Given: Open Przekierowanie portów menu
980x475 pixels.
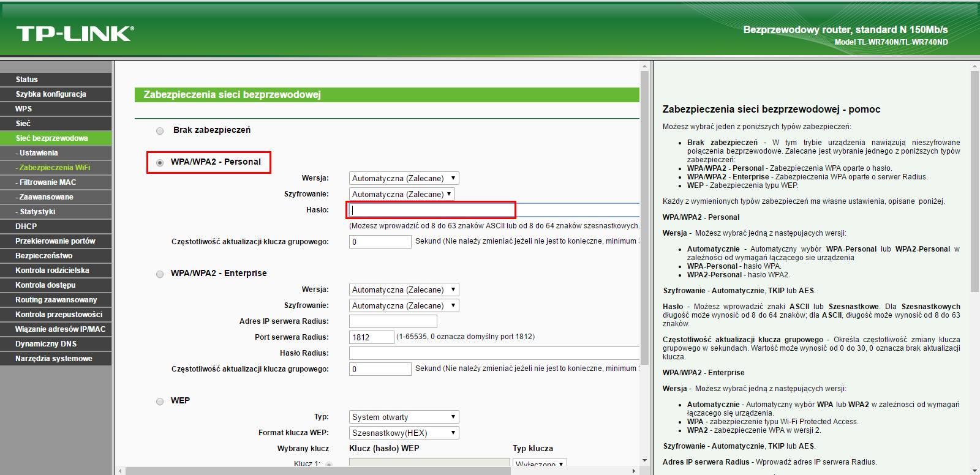Looking at the screenshot, I should point(56,241).
